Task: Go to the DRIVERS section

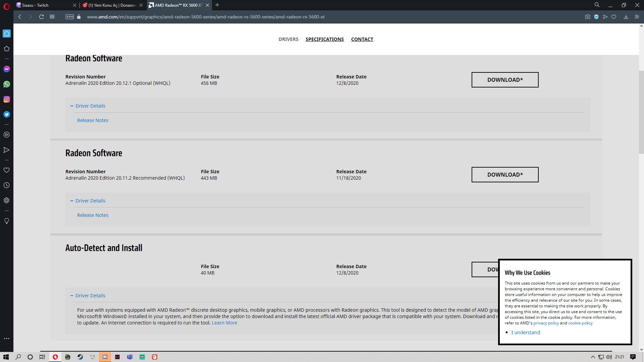Action: [x=288, y=39]
